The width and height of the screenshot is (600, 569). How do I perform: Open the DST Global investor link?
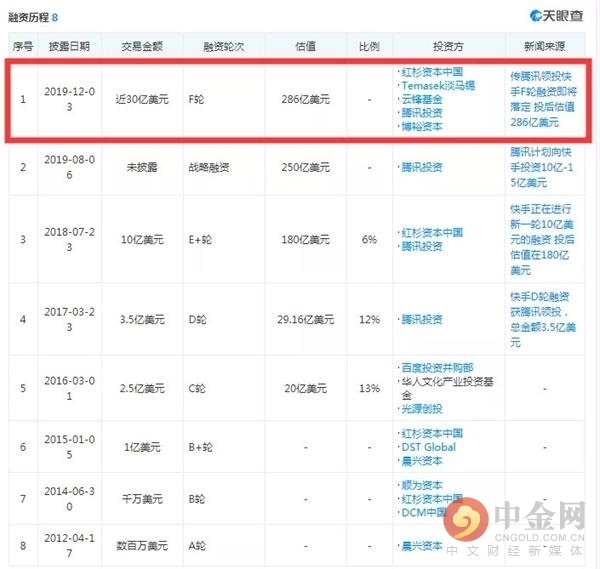click(429, 447)
